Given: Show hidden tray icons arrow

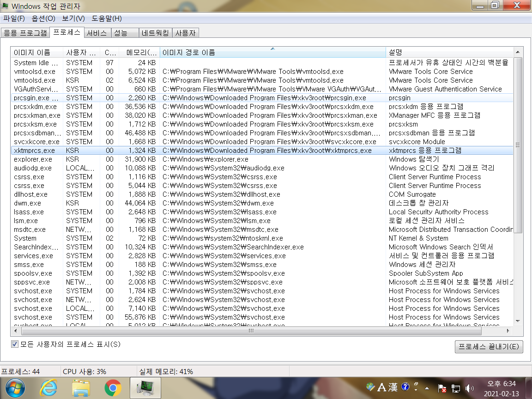Looking at the screenshot, I should tap(427, 388).
